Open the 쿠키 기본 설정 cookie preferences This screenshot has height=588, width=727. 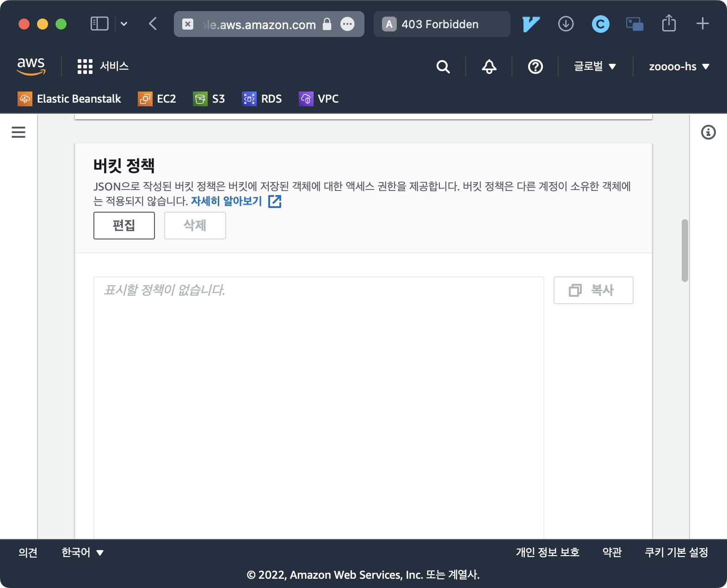[676, 552]
